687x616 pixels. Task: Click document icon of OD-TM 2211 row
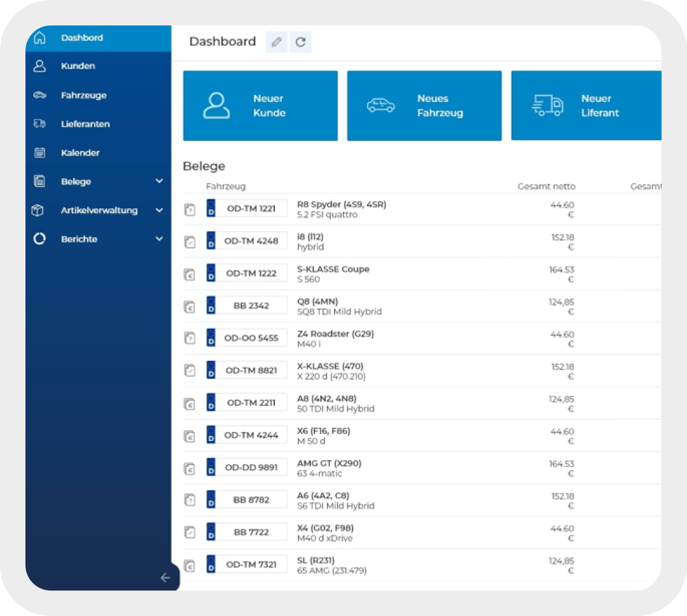(190, 403)
